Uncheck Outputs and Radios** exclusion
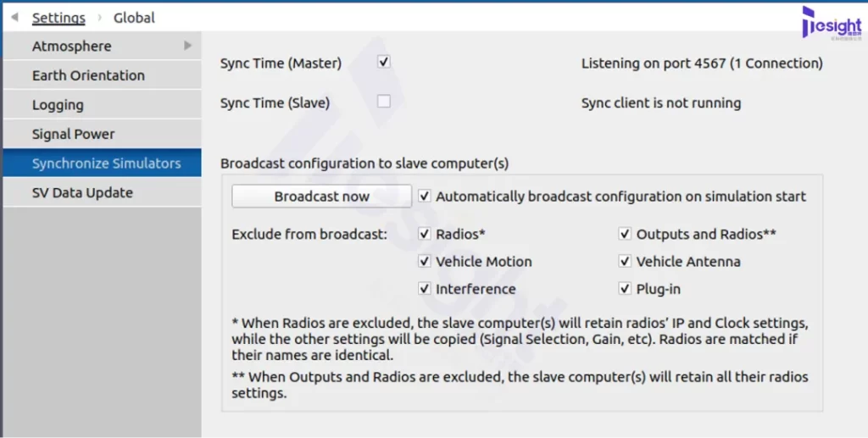868x438 pixels. 626,234
